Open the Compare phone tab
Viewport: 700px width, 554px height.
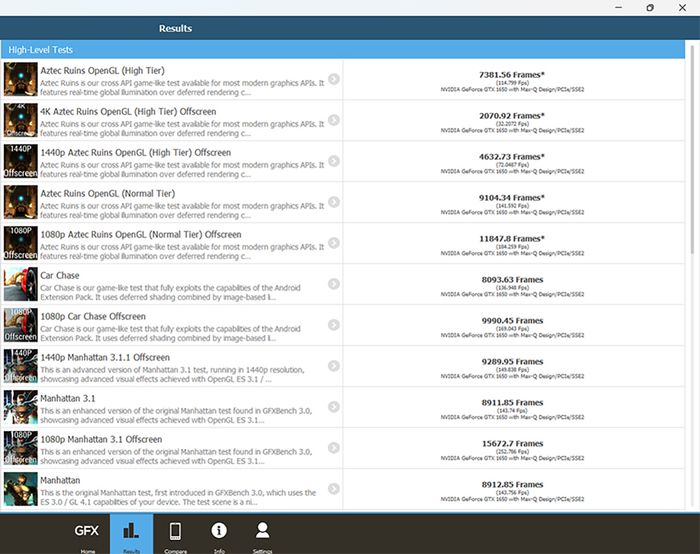[x=175, y=534]
